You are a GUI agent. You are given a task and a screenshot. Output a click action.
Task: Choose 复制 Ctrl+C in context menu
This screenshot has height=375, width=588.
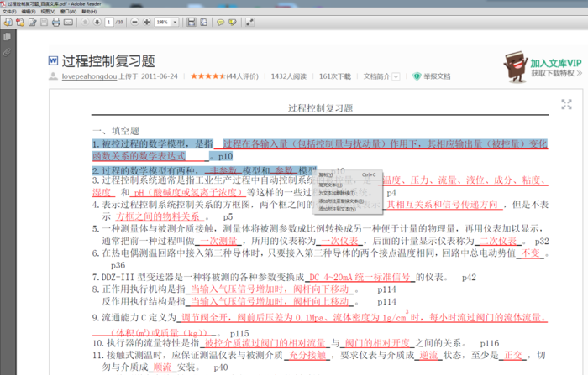[x=347, y=175]
